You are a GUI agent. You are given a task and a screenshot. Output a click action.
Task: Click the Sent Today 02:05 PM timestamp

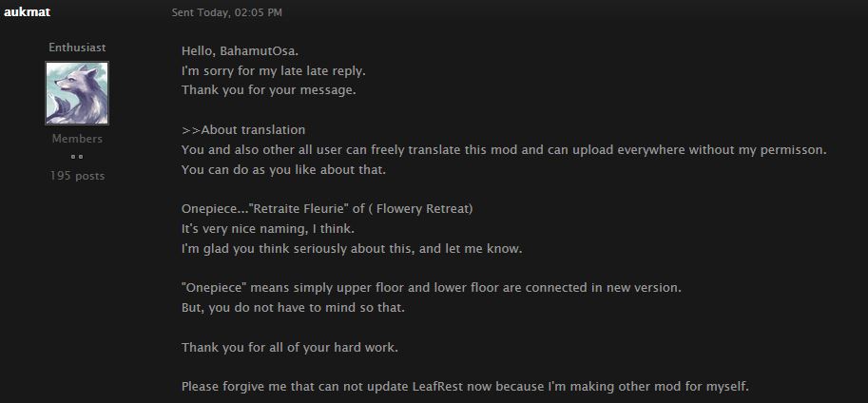(226, 13)
